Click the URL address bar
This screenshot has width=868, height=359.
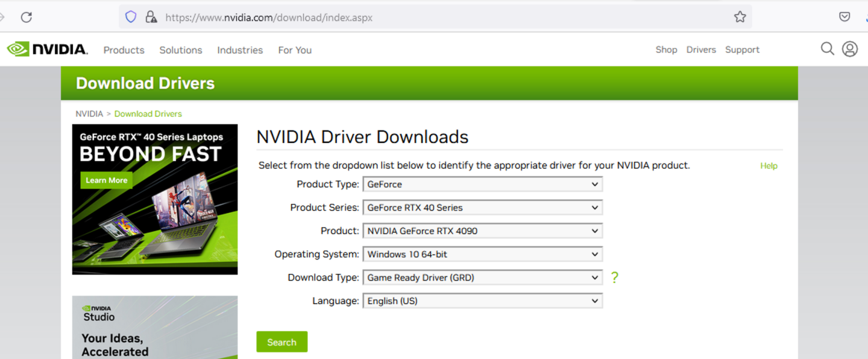pos(434,17)
